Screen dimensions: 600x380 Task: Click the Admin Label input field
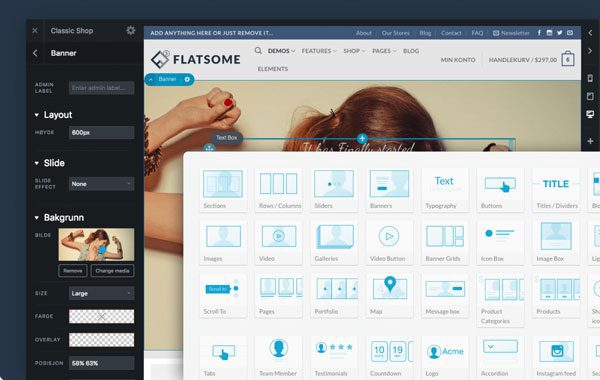[101, 88]
